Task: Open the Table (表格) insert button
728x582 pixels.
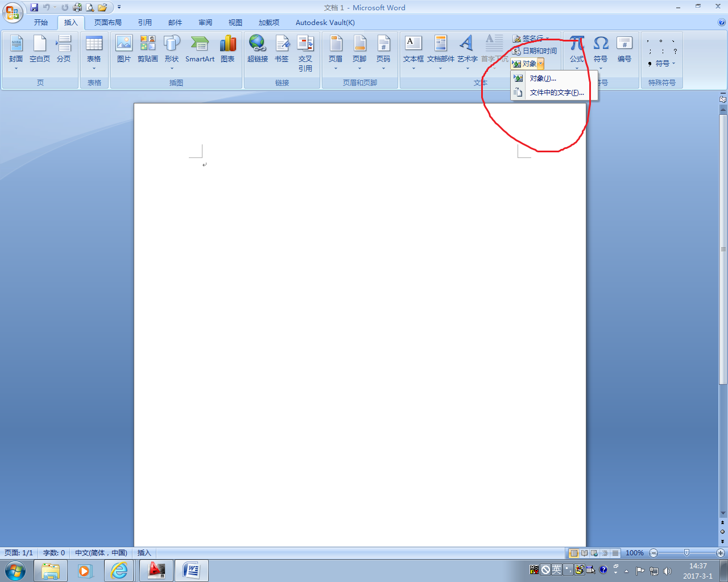Action: pos(94,52)
